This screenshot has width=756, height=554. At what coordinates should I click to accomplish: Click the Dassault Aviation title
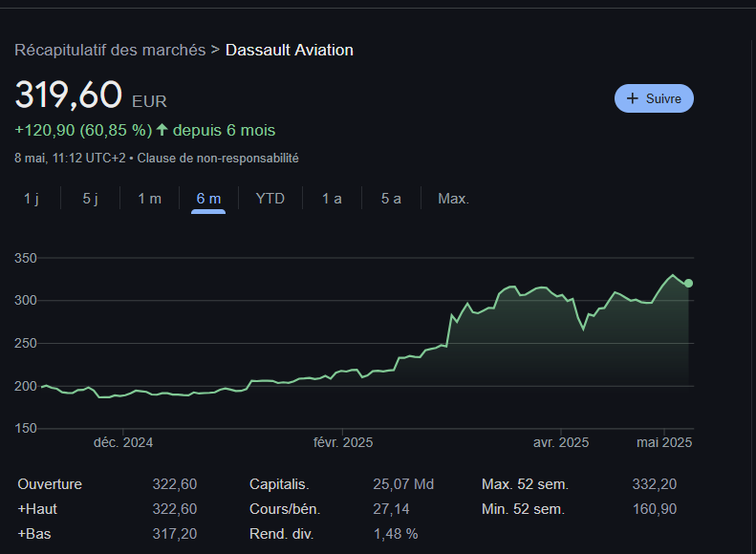pos(290,50)
